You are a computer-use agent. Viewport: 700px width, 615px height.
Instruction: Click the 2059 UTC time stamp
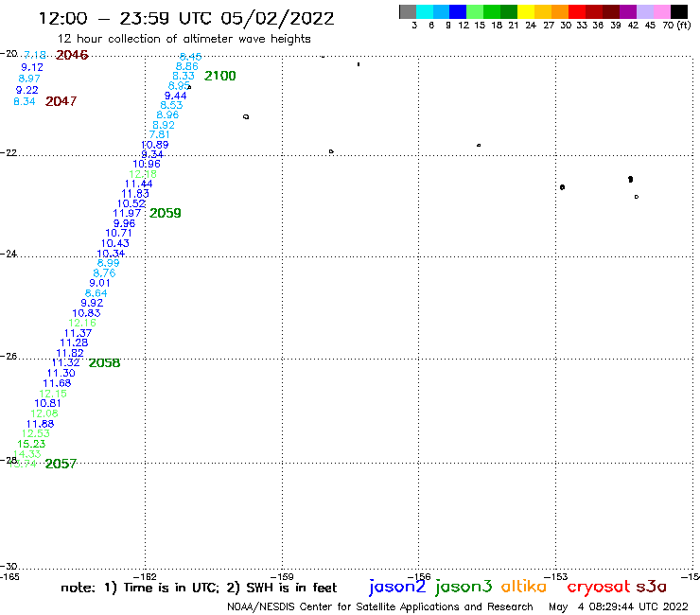[x=166, y=213]
